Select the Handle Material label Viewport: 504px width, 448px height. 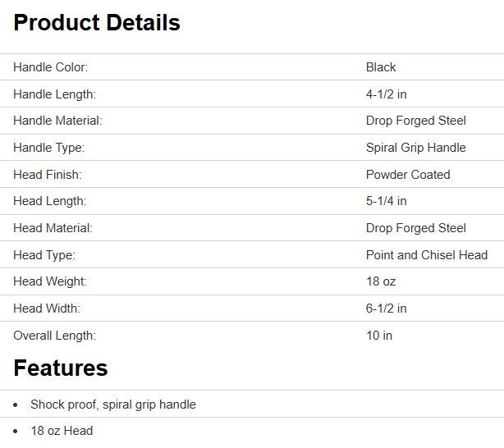click(57, 121)
